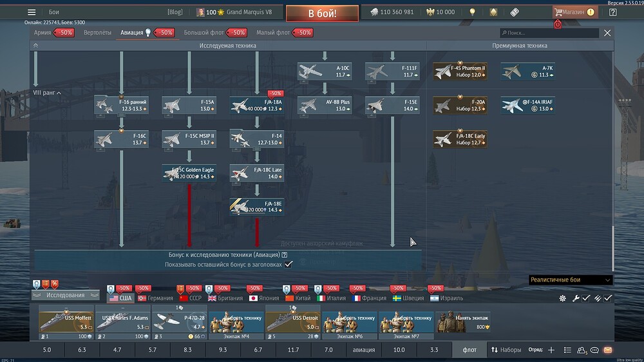
Task: Open the Реалистичные бои mode dropdown
Action: tap(569, 280)
